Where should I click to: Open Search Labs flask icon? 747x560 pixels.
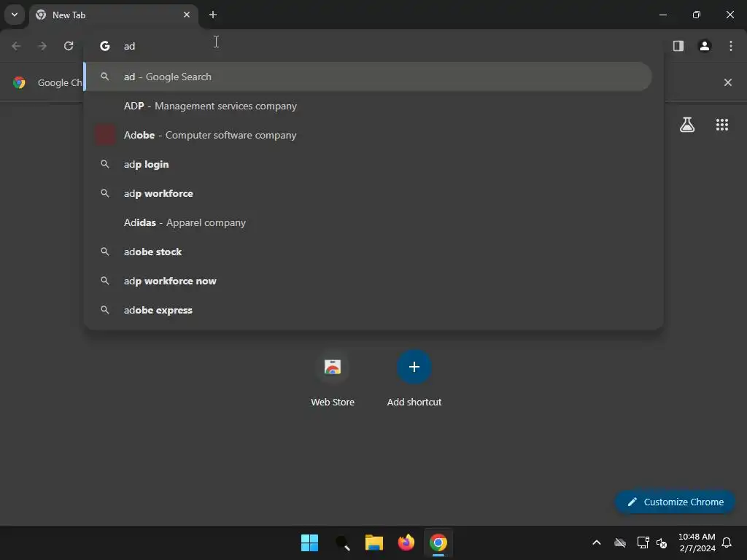[x=687, y=125]
